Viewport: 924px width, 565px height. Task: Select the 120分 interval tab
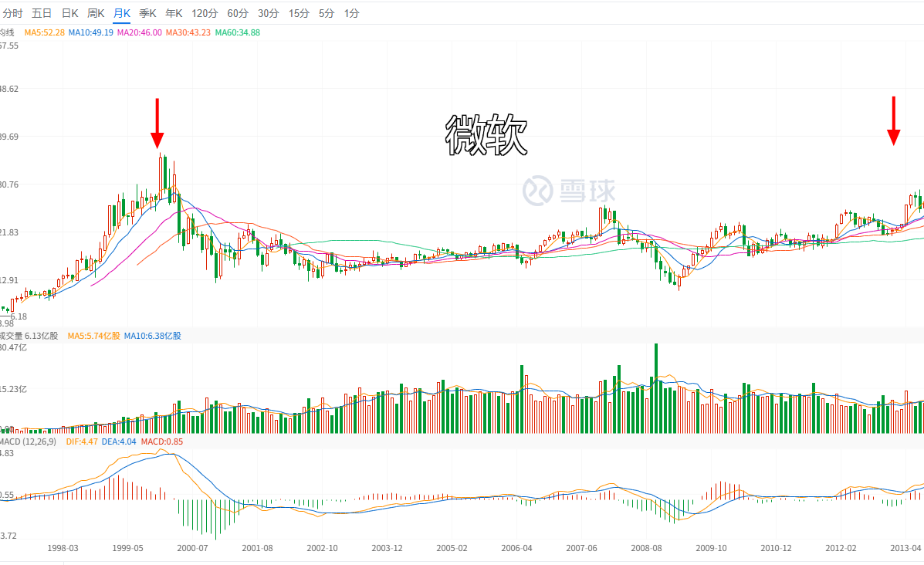(205, 13)
